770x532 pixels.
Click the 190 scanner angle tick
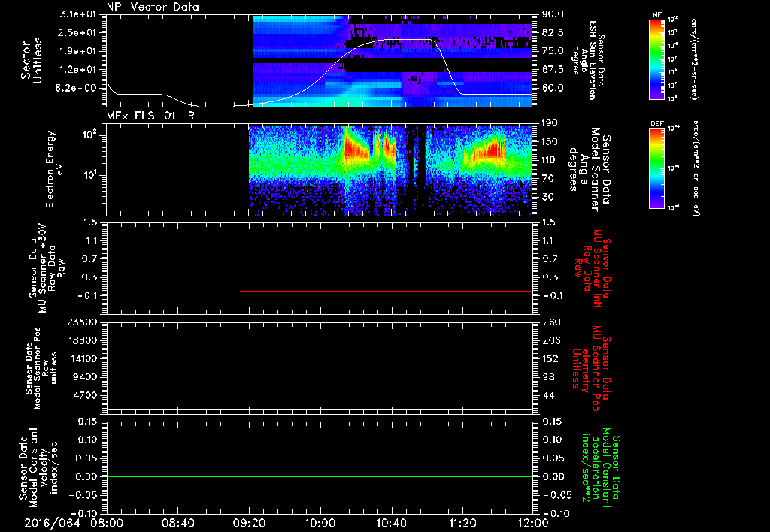click(550, 123)
